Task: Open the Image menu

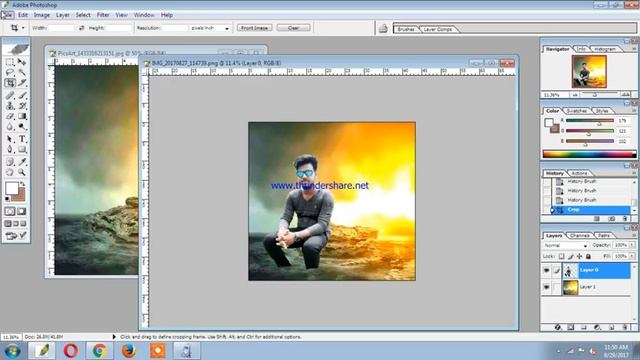Action: pyautogui.click(x=42, y=15)
